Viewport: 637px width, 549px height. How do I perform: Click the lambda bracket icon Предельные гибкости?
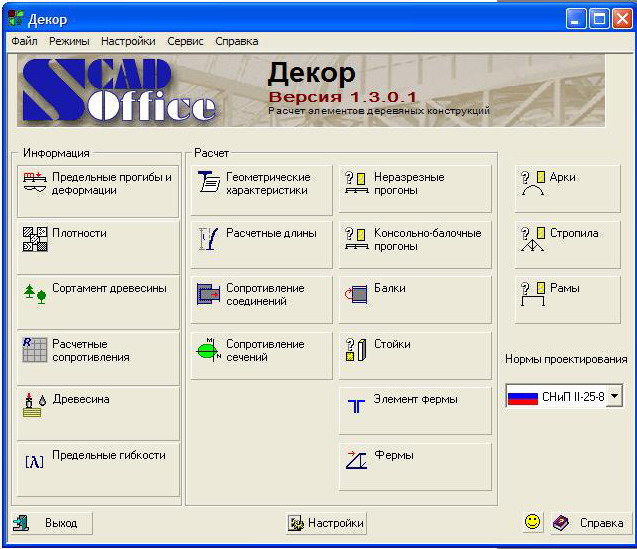(x=35, y=462)
